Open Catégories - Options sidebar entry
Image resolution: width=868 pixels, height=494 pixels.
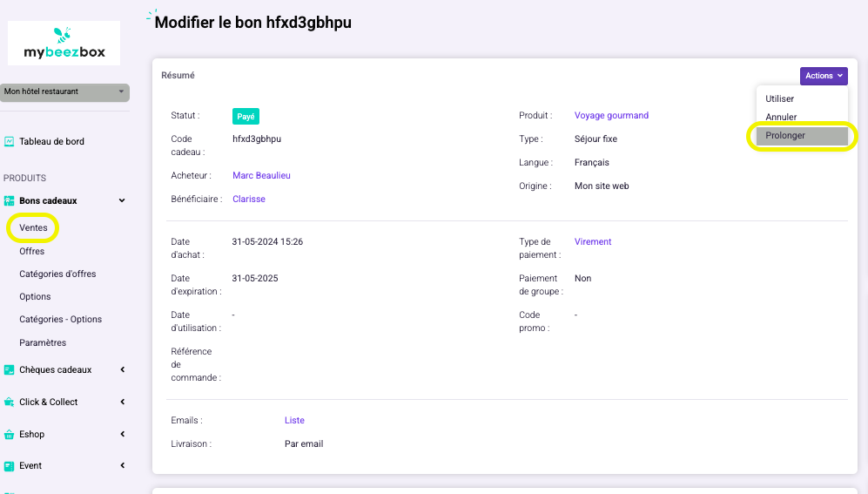[60, 319]
